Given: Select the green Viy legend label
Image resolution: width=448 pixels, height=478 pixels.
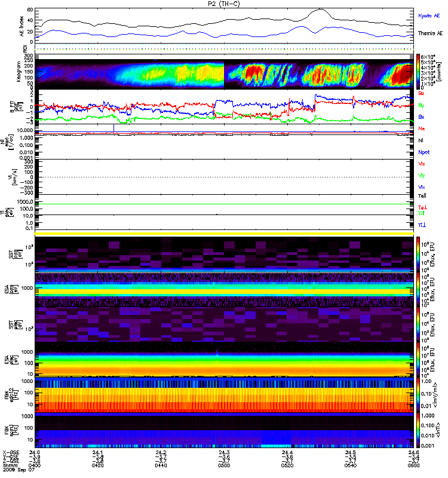Looking at the screenshot, I should (421, 176).
